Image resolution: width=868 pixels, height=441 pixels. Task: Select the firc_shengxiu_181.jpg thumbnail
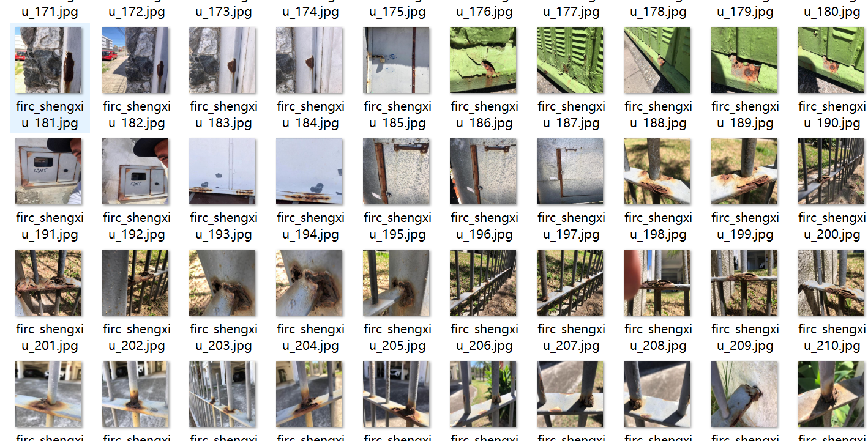pyautogui.click(x=48, y=60)
